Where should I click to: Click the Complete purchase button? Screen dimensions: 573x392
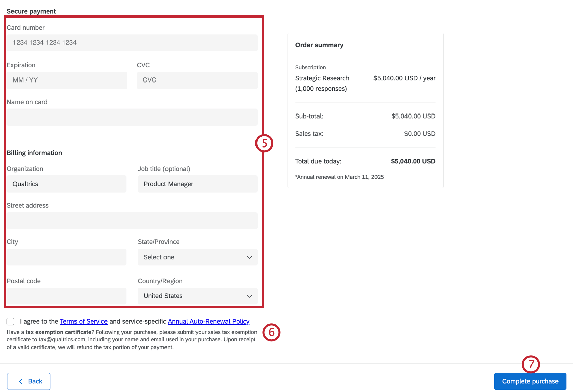pyautogui.click(x=530, y=381)
